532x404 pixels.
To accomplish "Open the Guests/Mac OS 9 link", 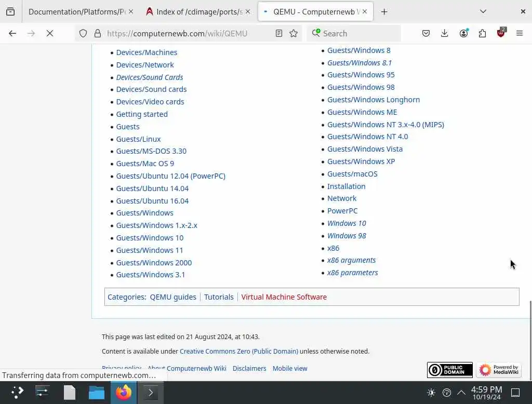I will tap(145, 164).
